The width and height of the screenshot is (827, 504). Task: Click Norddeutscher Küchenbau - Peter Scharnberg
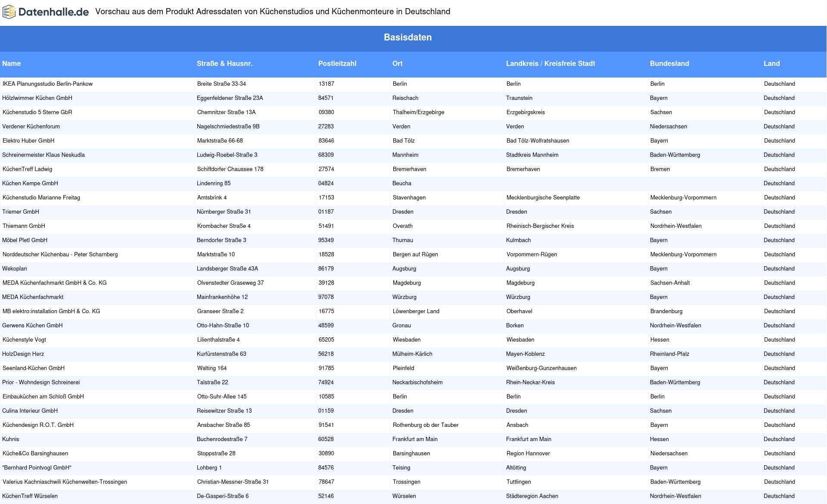click(60, 255)
